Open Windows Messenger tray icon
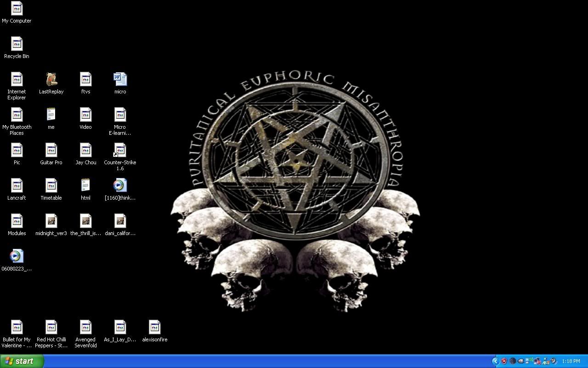The width and height of the screenshot is (588, 368). (546, 361)
